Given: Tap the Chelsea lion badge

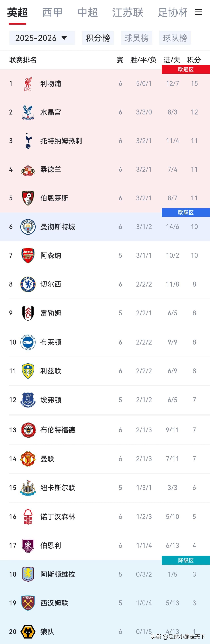Looking at the screenshot, I should [x=28, y=284].
